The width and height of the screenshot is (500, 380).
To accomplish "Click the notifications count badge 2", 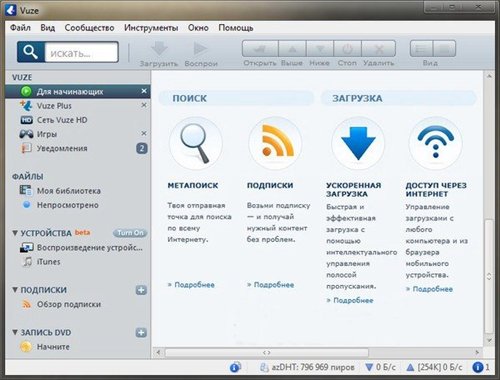I will [x=142, y=148].
